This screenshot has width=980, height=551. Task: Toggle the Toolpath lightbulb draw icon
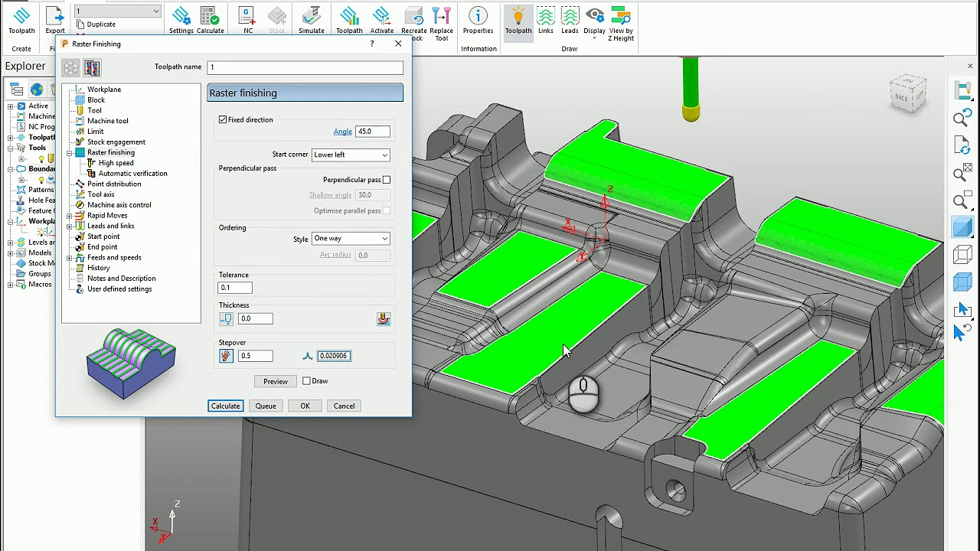click(x=518, y=19)
